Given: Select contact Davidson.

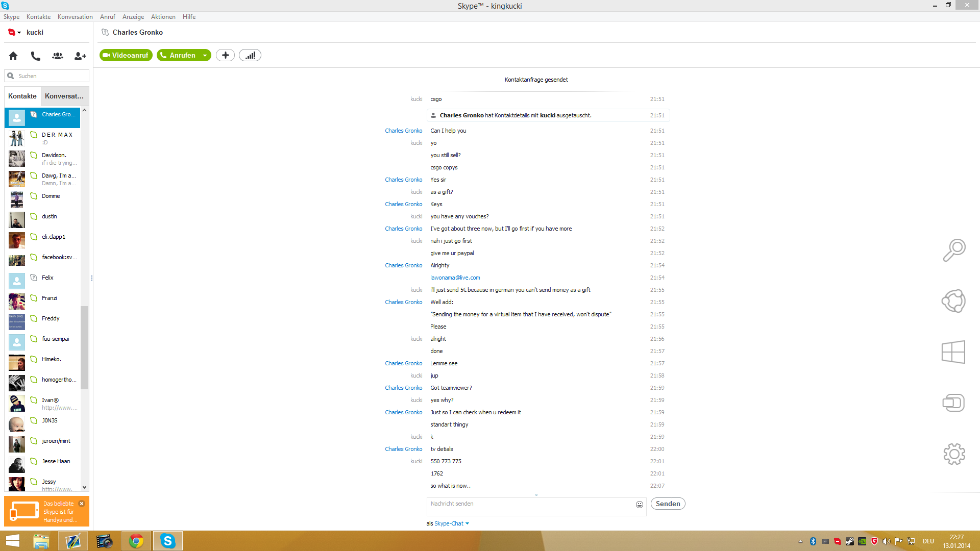Looking at the screenshot, I should click(42, 159).
